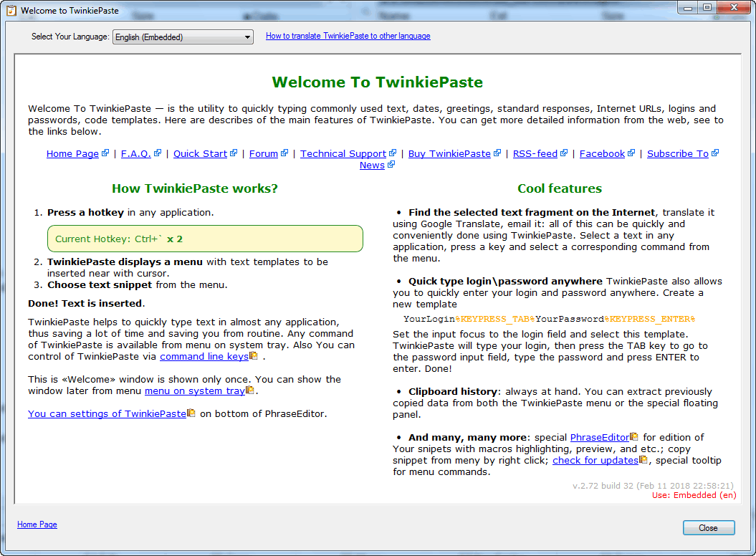Image resolution: width=756 pixels, height=556 pixels.
Task: Click TwinkiePaste icon after menu on system tray
Action: point(250,390)
